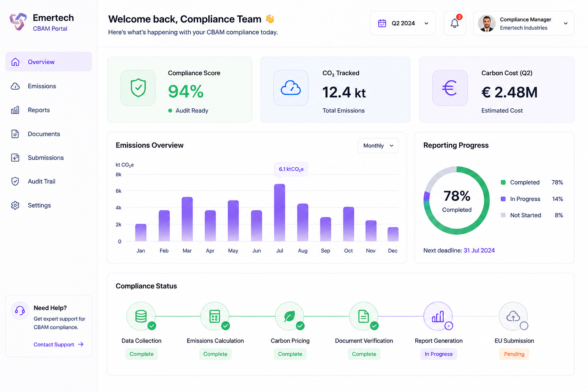Go to Emissions in the sidebar
The width and height of the screenshot is (588, 392).
pos(49,86)
